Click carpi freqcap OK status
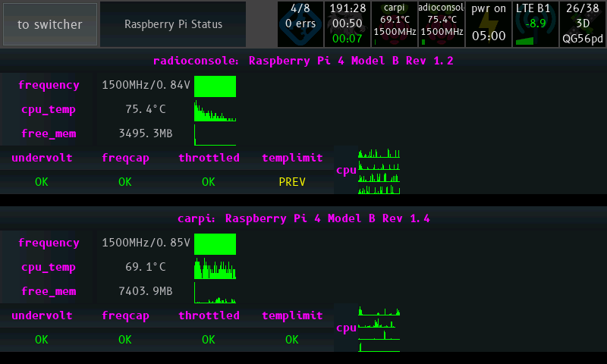Image resolution: width=607 pixels, height=364 pixels. [125, 340]
